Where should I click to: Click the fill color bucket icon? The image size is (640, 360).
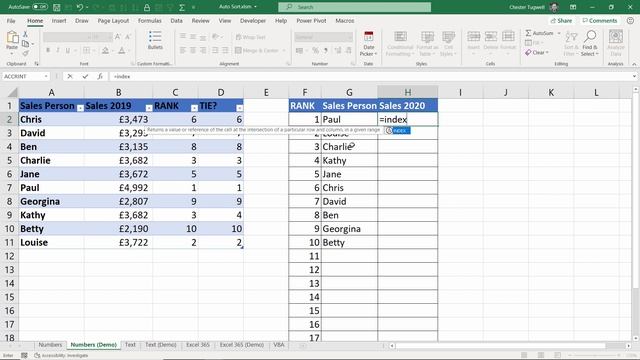pyautogui.click(x=105, y=51)
